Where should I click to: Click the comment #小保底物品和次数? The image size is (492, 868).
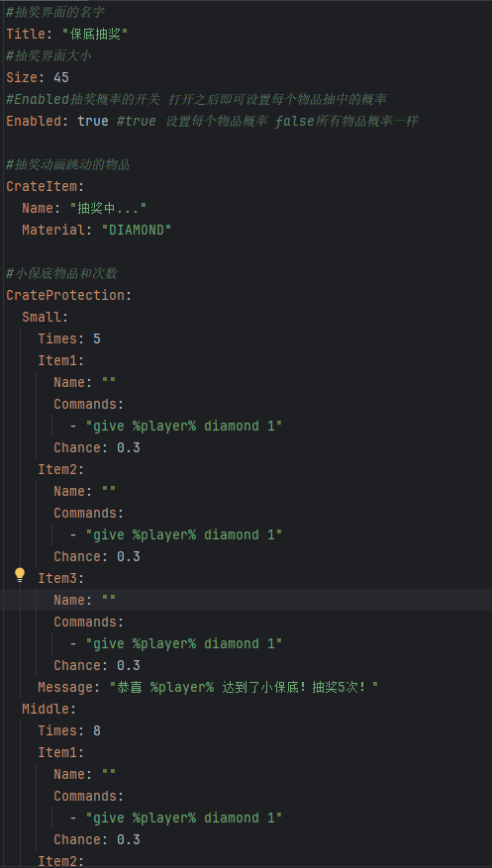tap(61, 273)
